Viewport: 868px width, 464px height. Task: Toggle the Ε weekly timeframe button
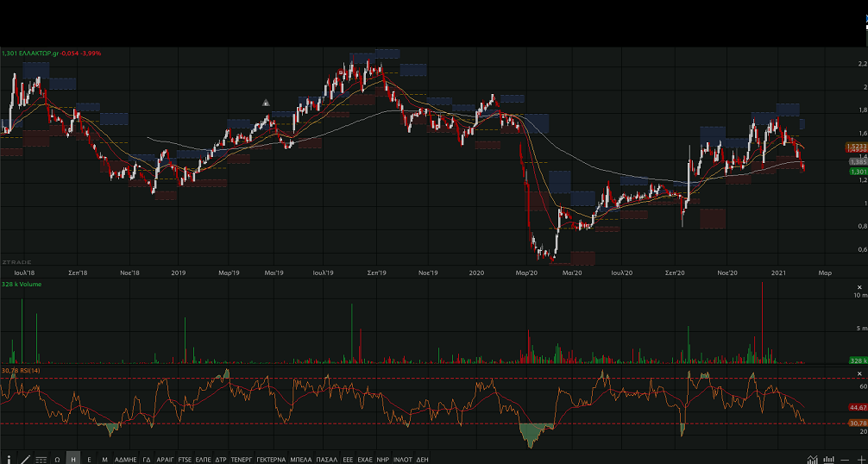pos(89,459)
